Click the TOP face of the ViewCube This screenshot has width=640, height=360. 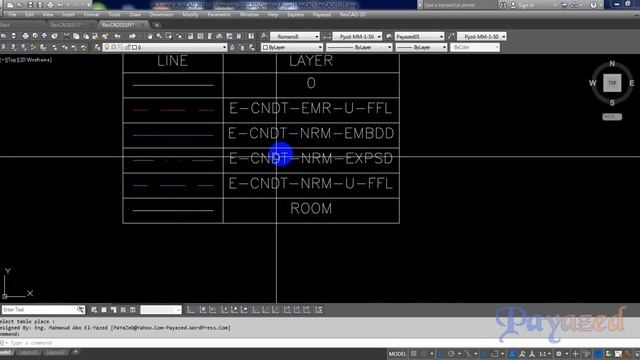click(612, 83)
